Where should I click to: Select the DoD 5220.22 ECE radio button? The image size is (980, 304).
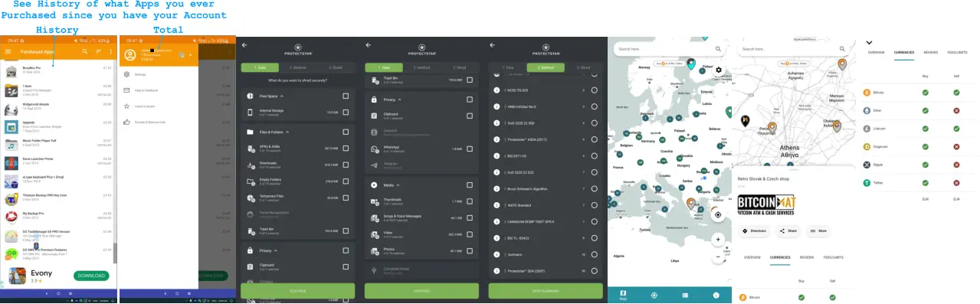pyautogui.click(x=595, y=172)
